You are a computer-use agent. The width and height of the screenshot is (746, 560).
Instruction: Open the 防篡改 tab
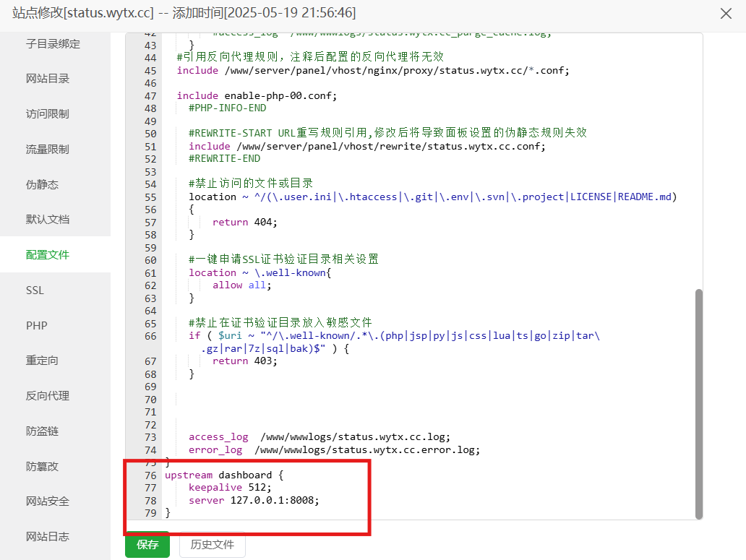(43, 466)
